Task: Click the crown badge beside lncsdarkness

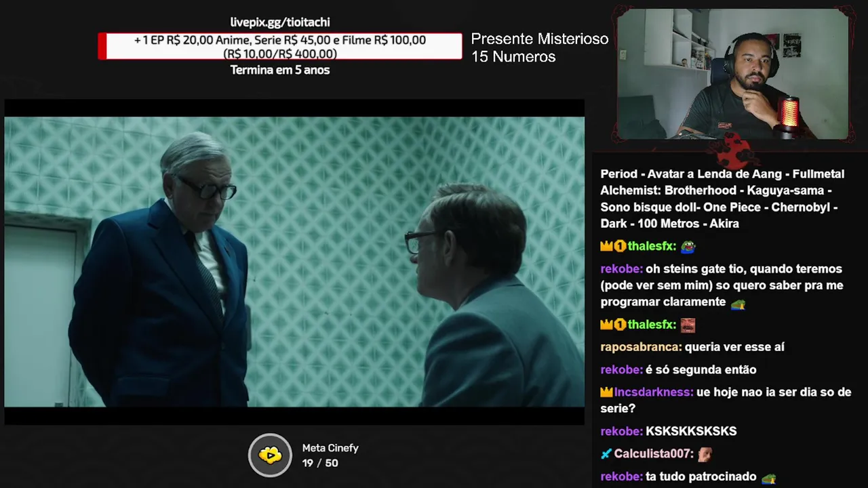Action: [x=606, y=392]
